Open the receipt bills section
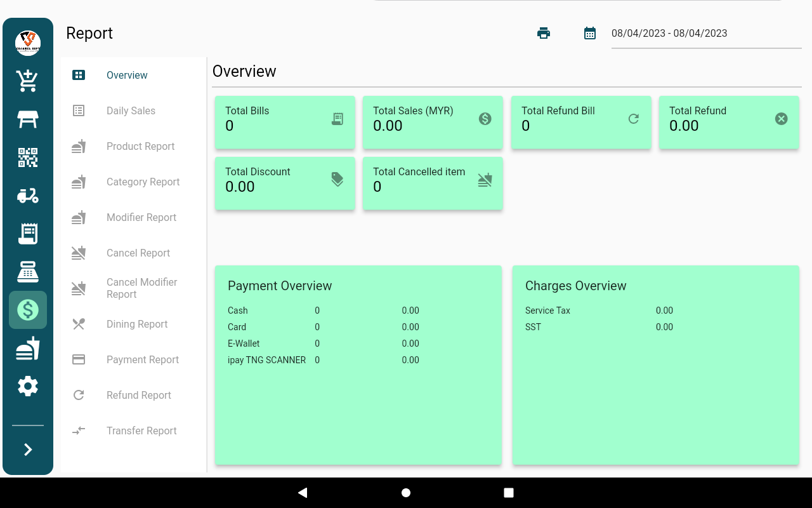The width and height of the screenshot is (812, 508). pos(28,234)
